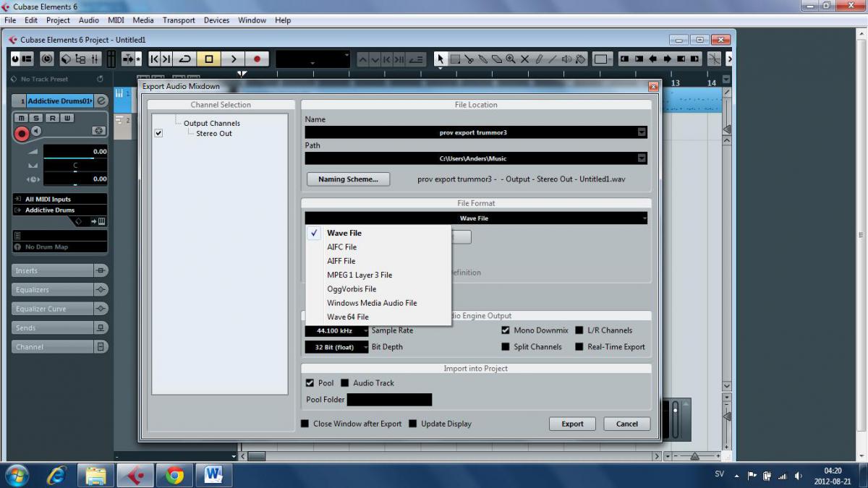Image resolution: width=868 pixels, height=488 pixels.
Task: Click the Naming Scheme button
Action: click(x=348, y=179)
